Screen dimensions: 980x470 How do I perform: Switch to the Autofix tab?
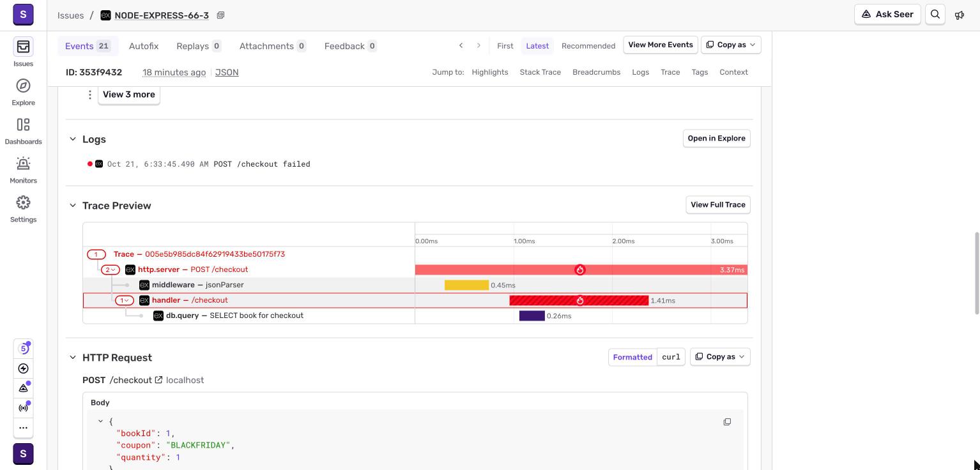(144, 46)
